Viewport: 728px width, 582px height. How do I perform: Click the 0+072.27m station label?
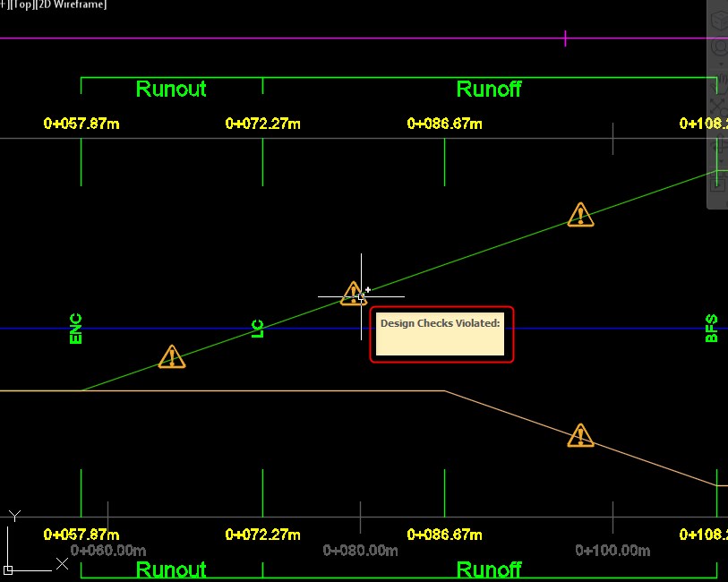pyautogui.click(x=262, y=124)
